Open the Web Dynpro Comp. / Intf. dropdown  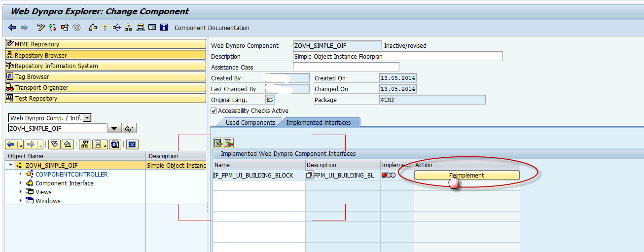87,118
